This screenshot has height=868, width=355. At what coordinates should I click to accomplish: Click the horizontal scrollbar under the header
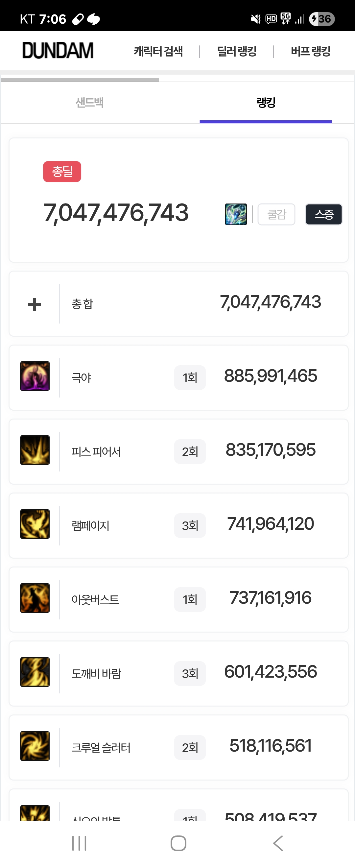click(x=80, y=80)
